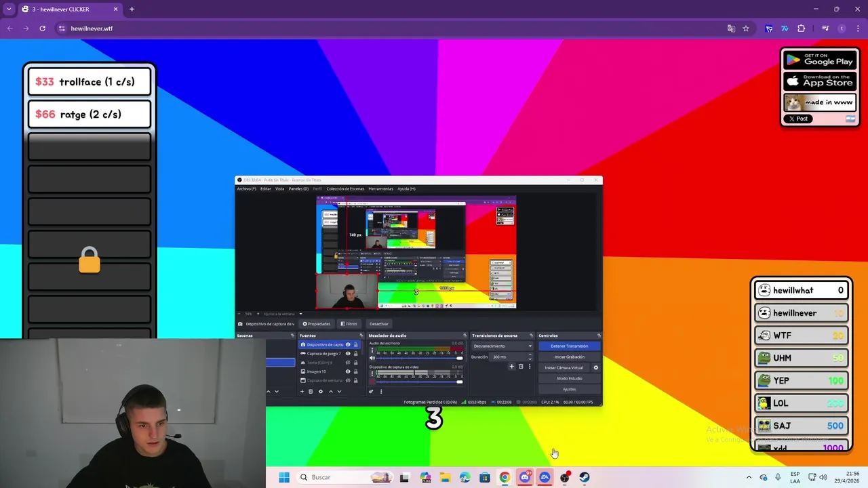Open the Ayuda menu in OBS

pos(406,188)
